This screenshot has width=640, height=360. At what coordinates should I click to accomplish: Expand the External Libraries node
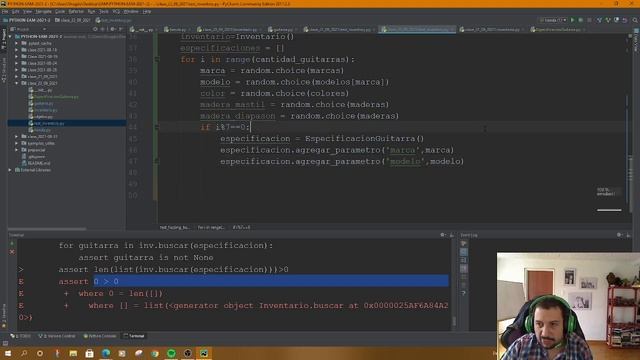[10, 170]
